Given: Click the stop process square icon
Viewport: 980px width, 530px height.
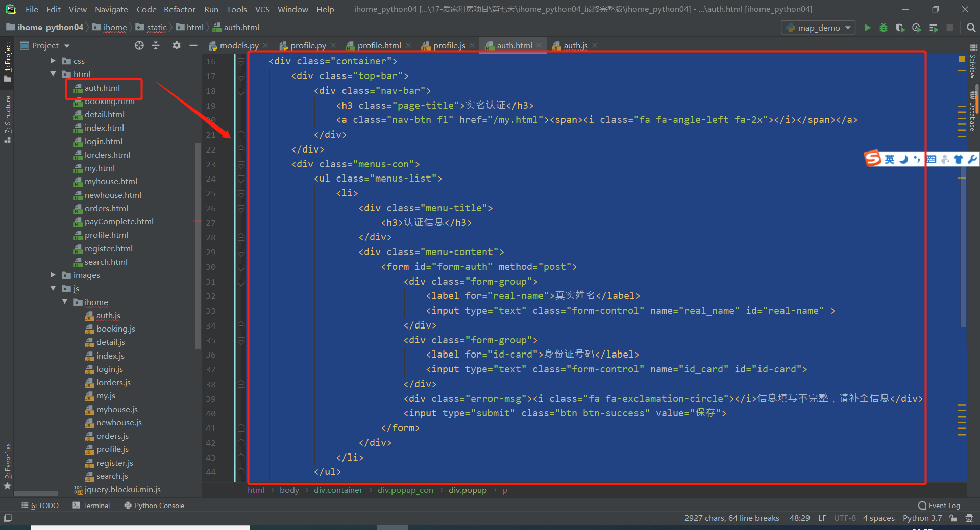Looking at the screenshot, I should click(950, 28).
